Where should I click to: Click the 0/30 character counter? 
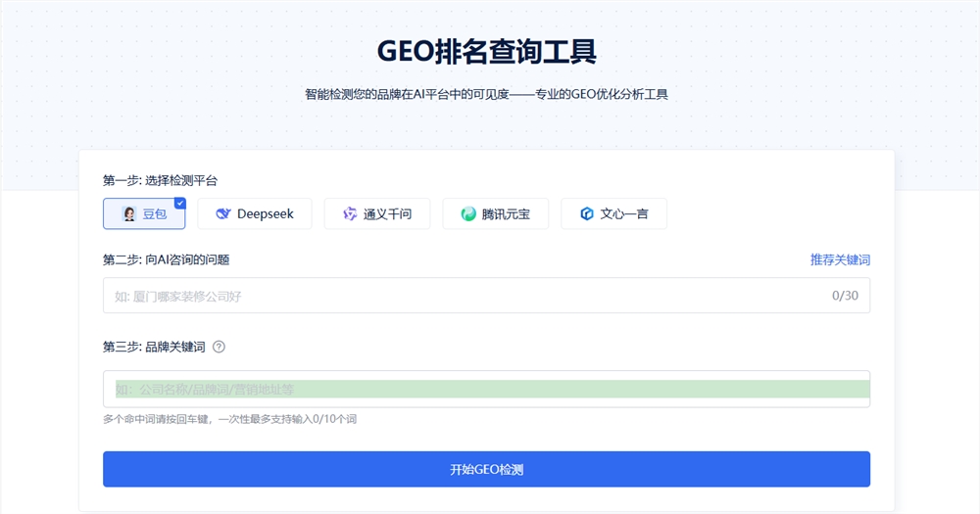(x=845, y=295)
